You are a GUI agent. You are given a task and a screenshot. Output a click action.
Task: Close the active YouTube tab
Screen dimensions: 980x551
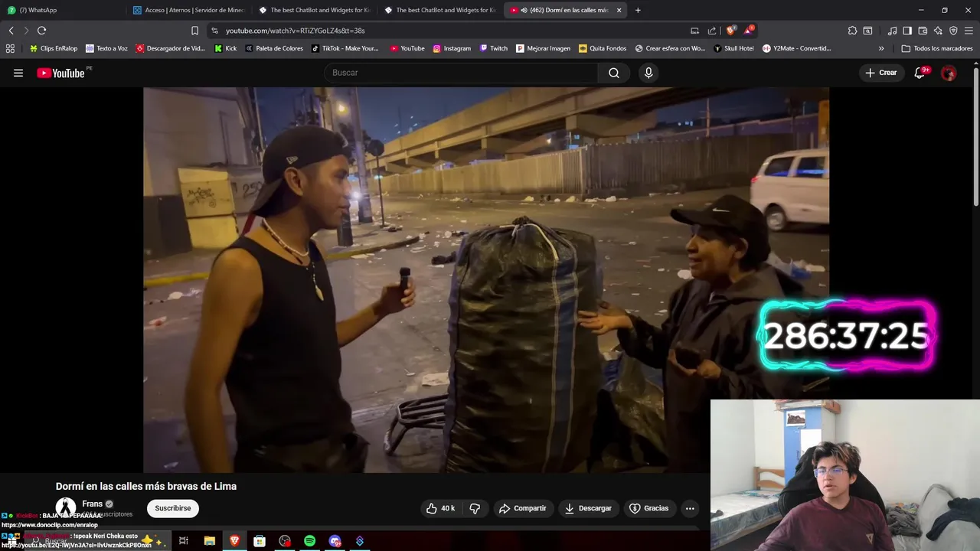click(x=619, y=10)
